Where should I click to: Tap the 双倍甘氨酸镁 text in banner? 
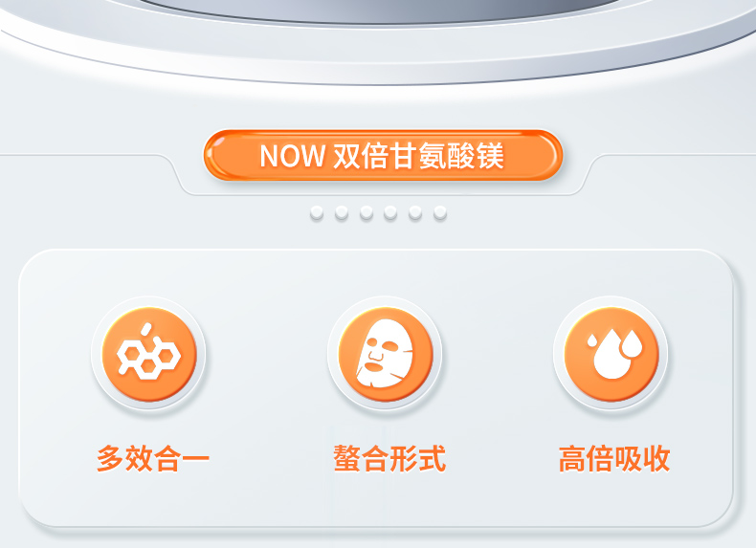pos(418,156)
